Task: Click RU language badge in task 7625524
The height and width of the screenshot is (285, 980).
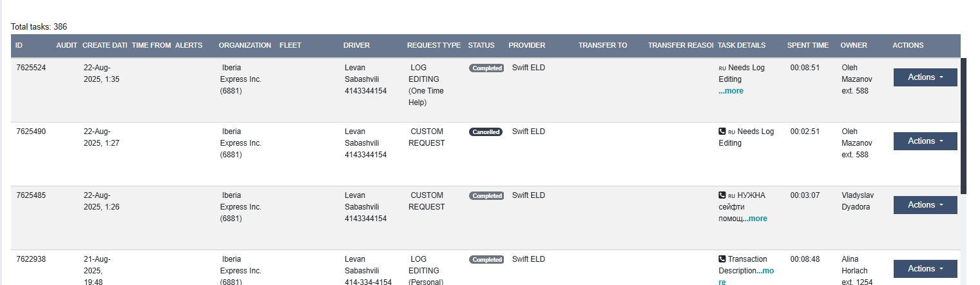Action: [722, 68]
